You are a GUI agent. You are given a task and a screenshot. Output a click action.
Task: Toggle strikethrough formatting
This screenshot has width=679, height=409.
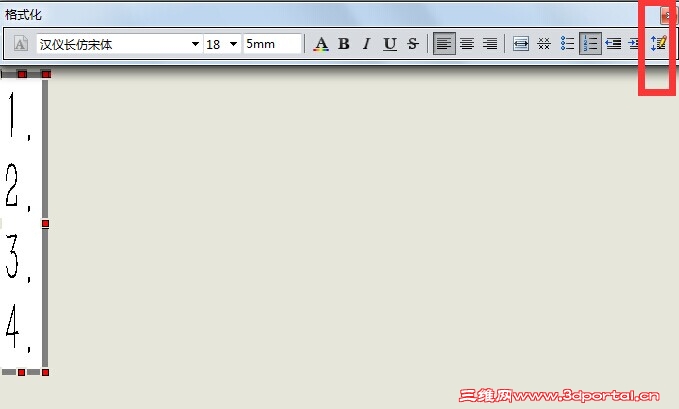[x=413, y=44]
